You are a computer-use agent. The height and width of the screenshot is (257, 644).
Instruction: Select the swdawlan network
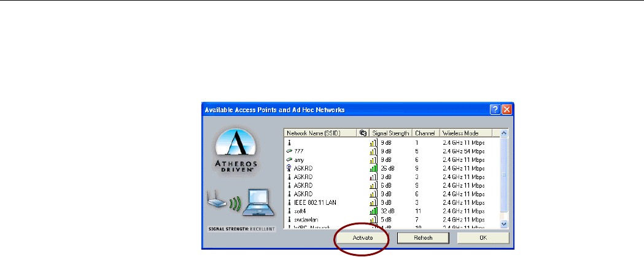pos(306,220)
